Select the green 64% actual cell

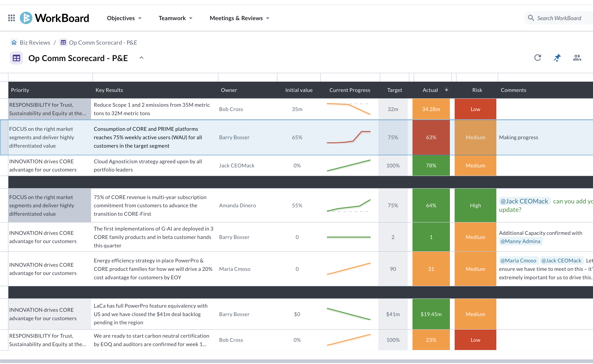click(431, 205)
